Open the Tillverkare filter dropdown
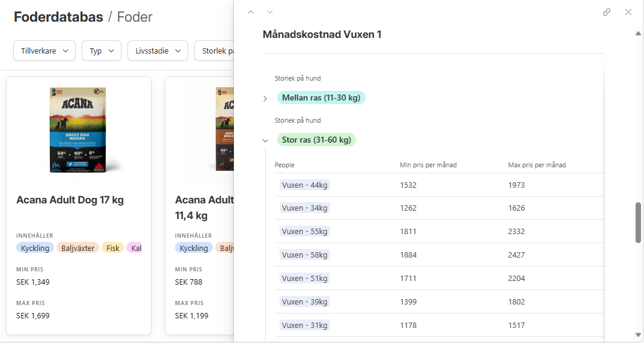The height and width of the screenshot is (343, 644). coord(44,51)
